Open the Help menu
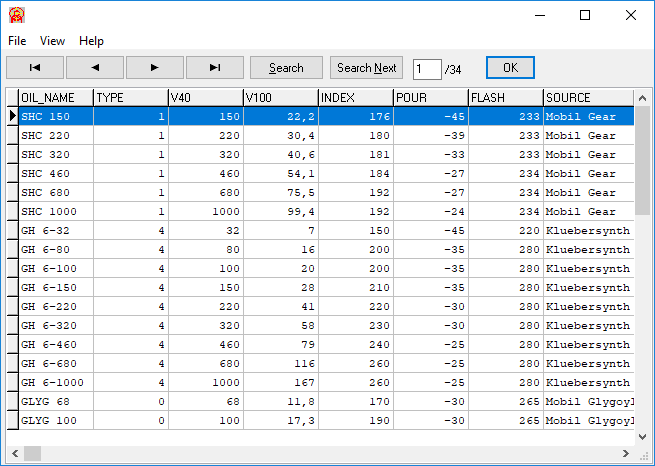Screen dimensions: 655x466 click(x=91, y=41)
